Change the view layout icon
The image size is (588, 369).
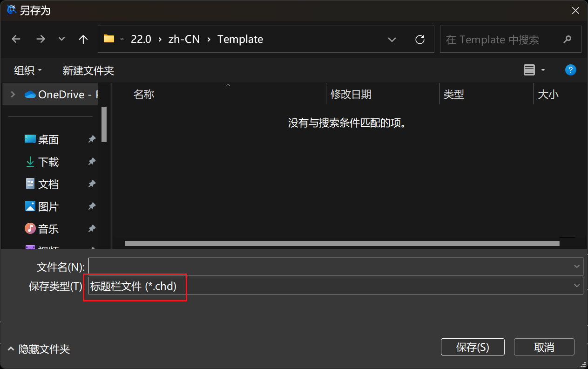tap(529, 70)
